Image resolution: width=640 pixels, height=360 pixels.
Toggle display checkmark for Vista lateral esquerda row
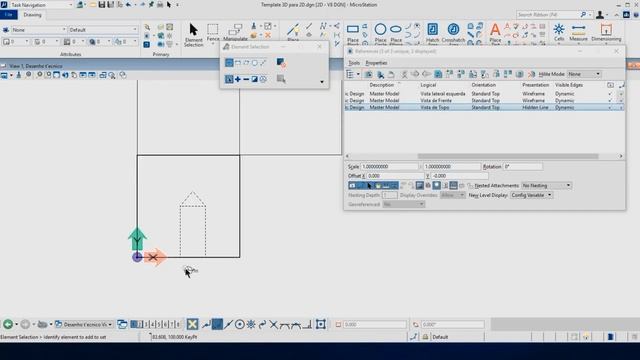(x=610, y=94)
